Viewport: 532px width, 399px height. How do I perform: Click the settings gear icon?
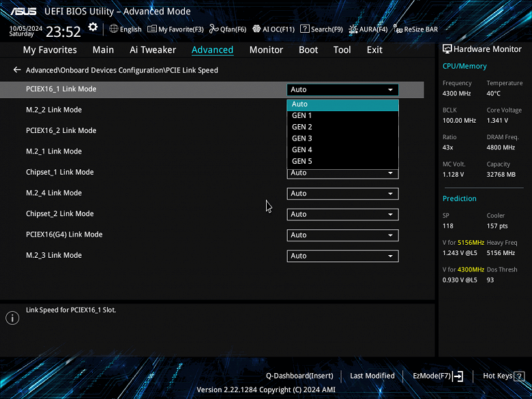93,27
